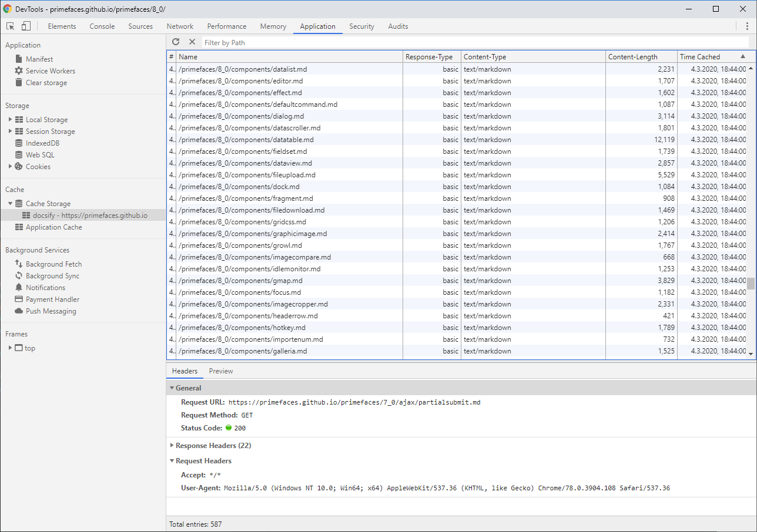This screenshot has width=757, height=532.
Task: Collapse the Request Headers section
Action: tap(172, 461)
